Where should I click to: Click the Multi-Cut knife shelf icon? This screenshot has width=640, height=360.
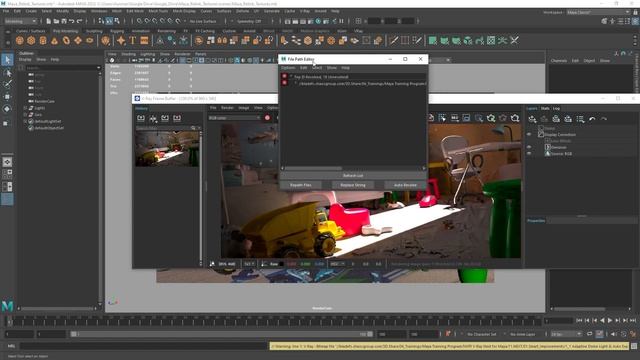[x=393, y=40]
